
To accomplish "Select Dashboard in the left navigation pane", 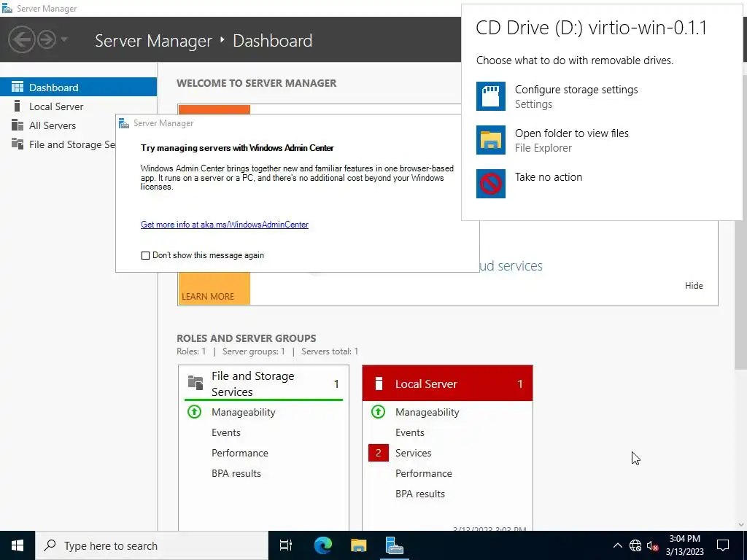I will point(78,87).
